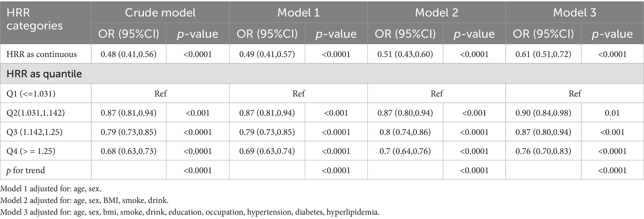Click Ref cell under Crude model

tap(160, 94)
